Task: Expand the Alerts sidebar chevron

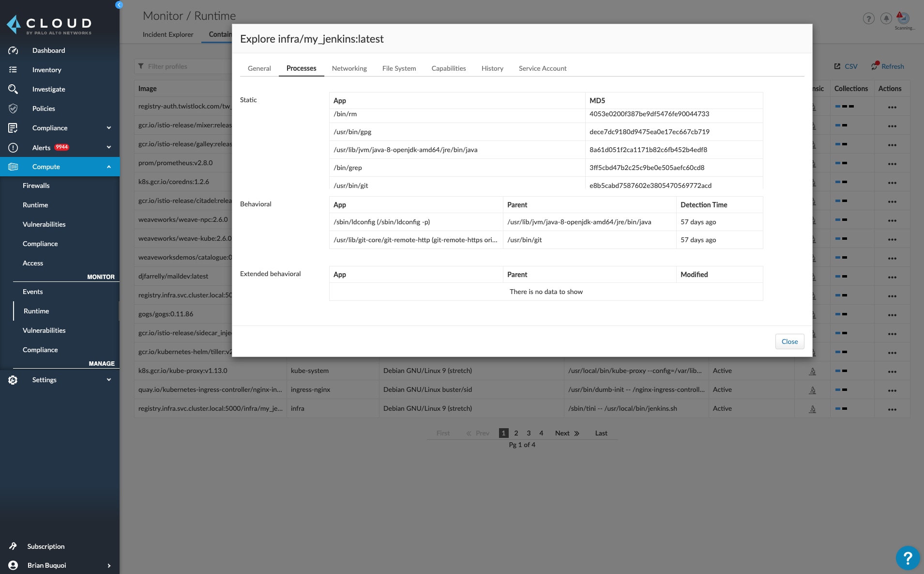Action: click(109, 147)
